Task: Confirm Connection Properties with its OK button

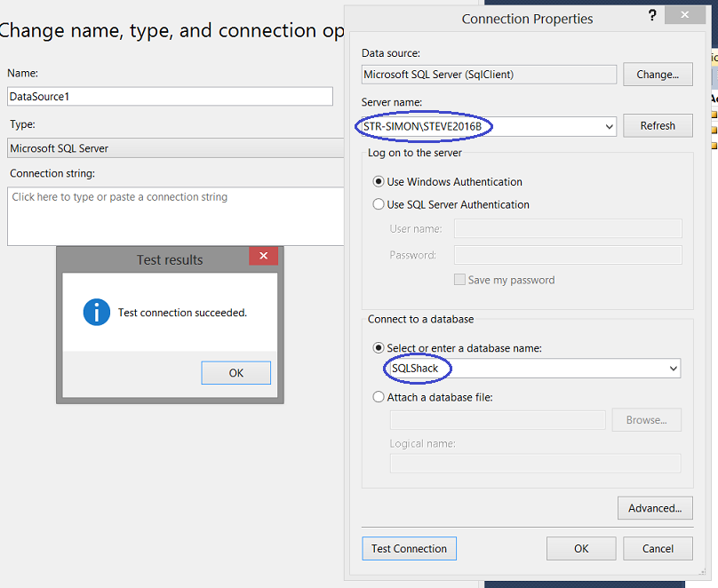Action: point(581,549)
